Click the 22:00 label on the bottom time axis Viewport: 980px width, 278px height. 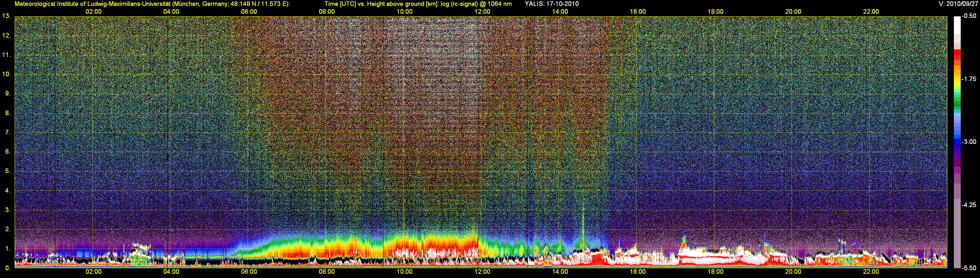click(x=871, y=272)
